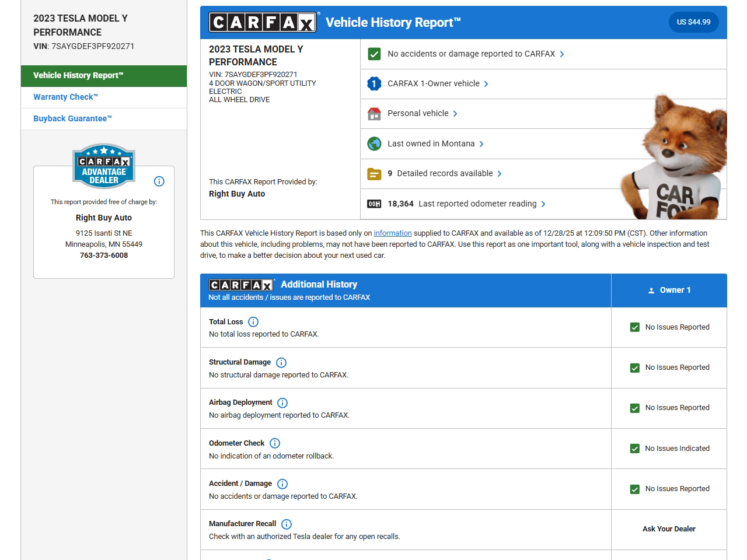Click the Structural Damage info icon
Viewport: 747px width, 560px height.
point(281,363)
